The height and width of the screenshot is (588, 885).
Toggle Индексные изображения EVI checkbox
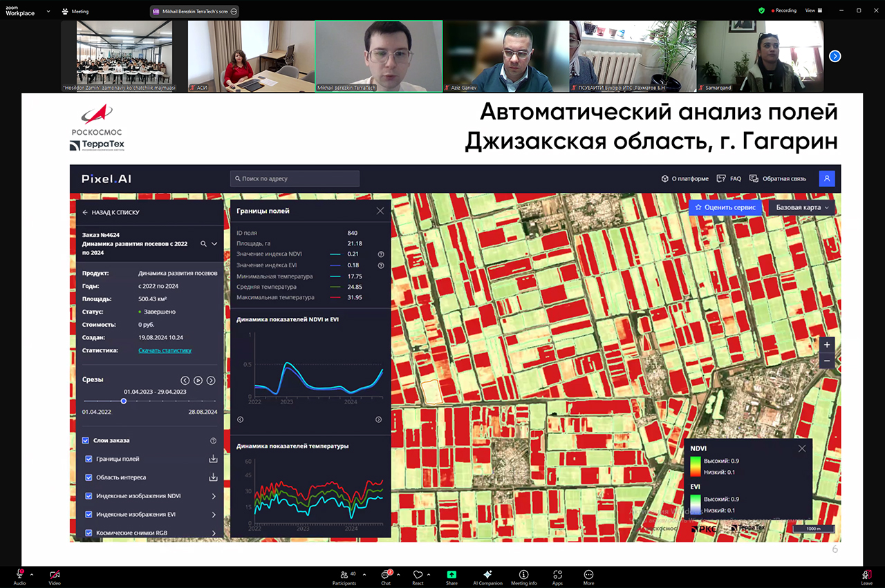[x=88, y=515]
